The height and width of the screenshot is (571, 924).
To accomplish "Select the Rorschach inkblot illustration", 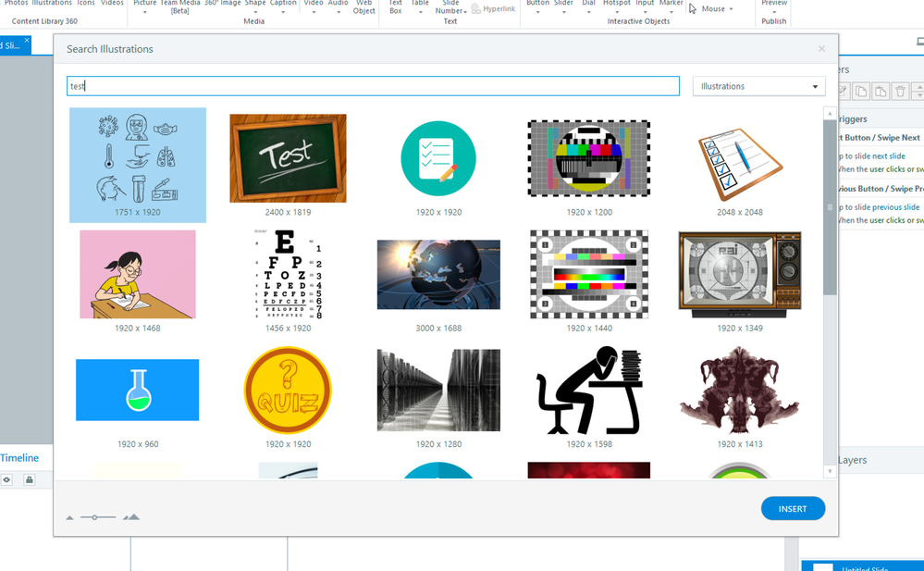I will [740, 390].
